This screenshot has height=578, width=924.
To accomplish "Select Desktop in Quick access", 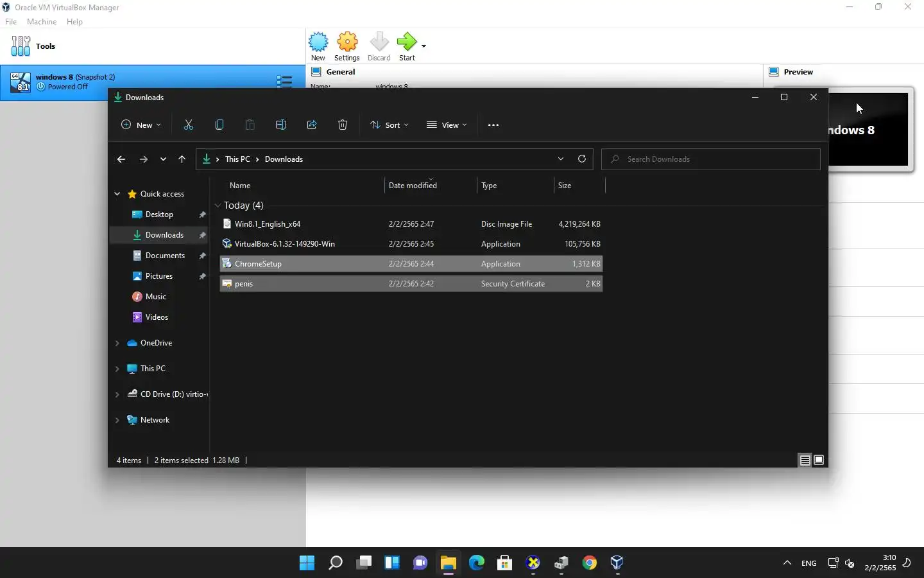I will coord(159,215).
